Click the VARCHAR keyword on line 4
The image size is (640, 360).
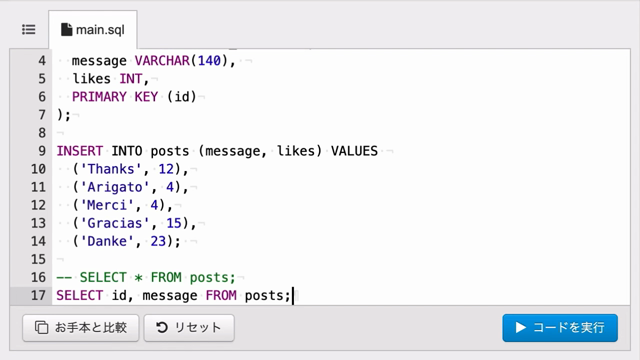162,61
